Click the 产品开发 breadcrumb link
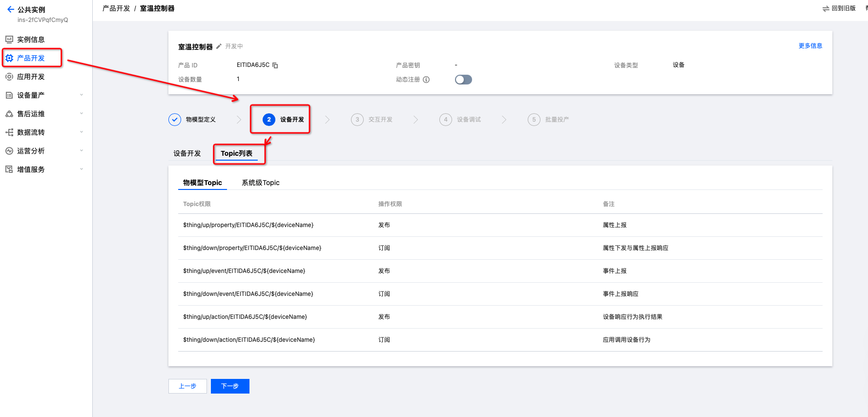 coord(116,8)
